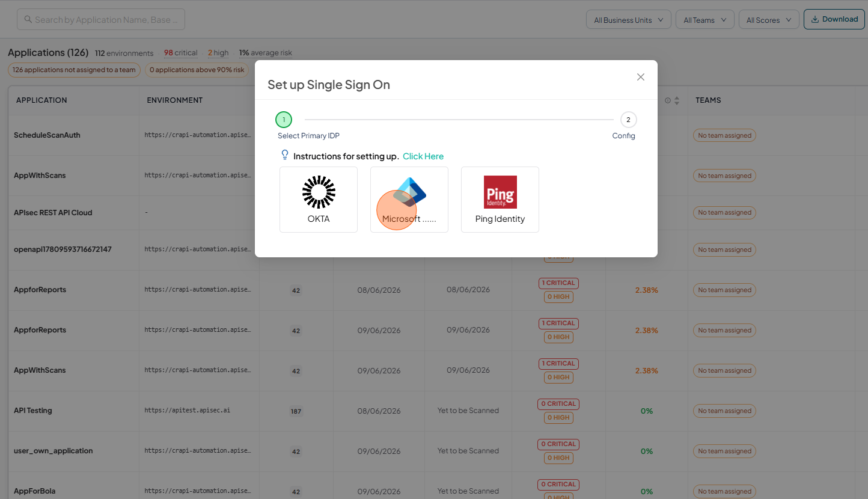Image resolution: width=868 pixels, height=499 pixels.
Task: Click 'No team assigned' for ScheduleScanAuth
Action: tap(724, 135)
